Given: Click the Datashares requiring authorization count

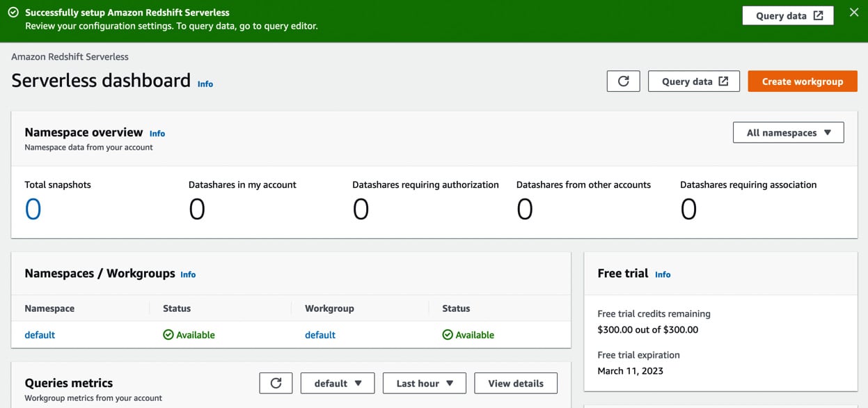Looking at the screenshot, I should click(x=361, y=209).
